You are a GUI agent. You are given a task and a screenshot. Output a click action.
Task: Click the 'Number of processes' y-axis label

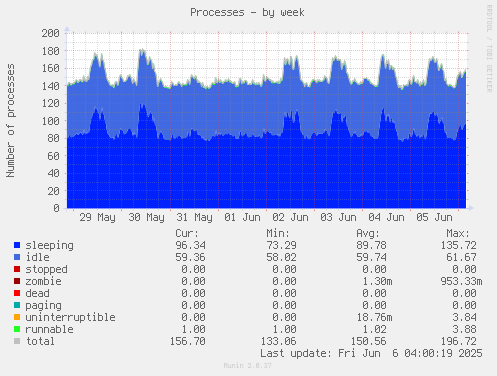[11, 121]
